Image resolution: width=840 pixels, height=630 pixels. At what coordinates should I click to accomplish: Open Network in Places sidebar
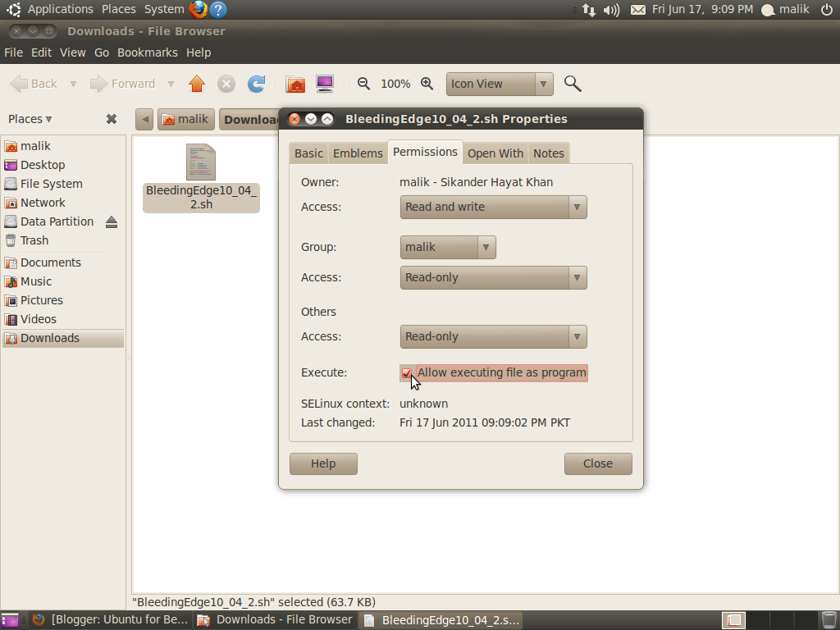point(43,203)
